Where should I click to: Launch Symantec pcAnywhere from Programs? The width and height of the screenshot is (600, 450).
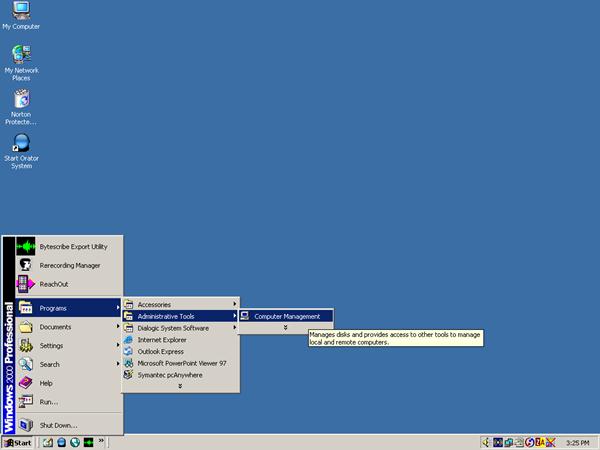(x=181, y=375)
